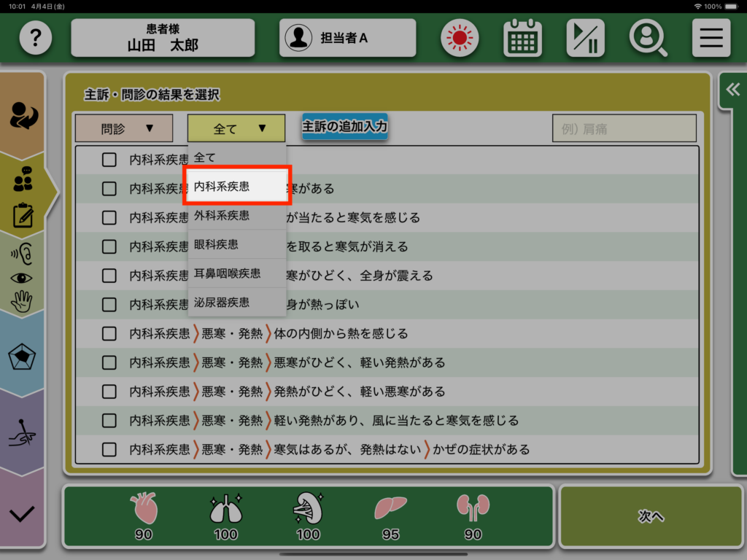The image size is (747, 560).
Task: Open the calendar icon in header
Action: [x=522, y=38]
